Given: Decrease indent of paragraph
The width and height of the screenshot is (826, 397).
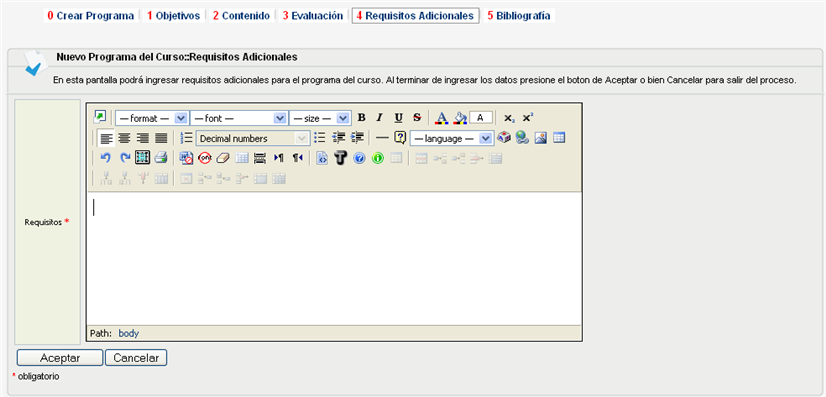Looking at the screenshot, I should click(x=338, y=138).
